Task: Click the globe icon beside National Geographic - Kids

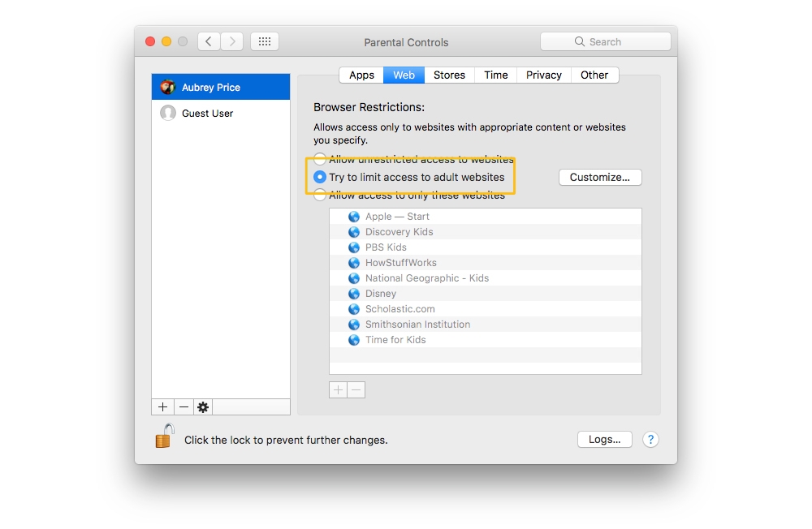Action: click(x=354, y=278)
